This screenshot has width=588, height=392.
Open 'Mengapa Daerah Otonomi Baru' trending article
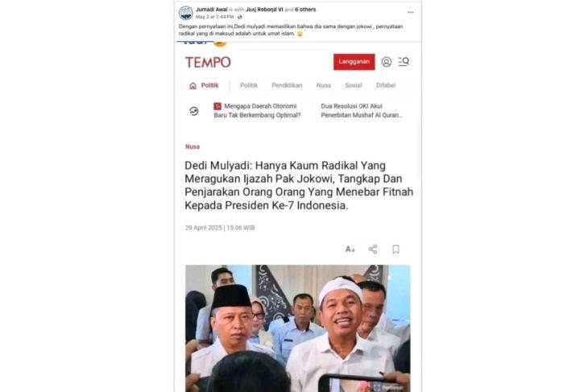(257, 111)
